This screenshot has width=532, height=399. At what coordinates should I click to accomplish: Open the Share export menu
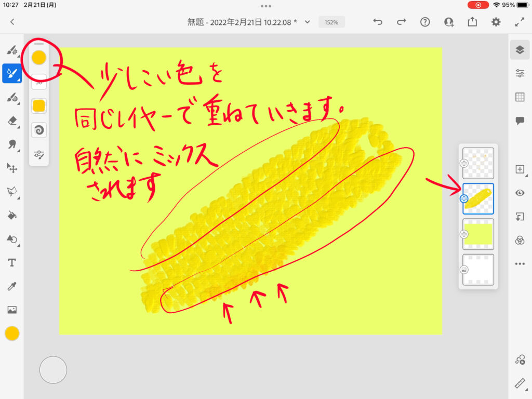click(x=472, y=22)
